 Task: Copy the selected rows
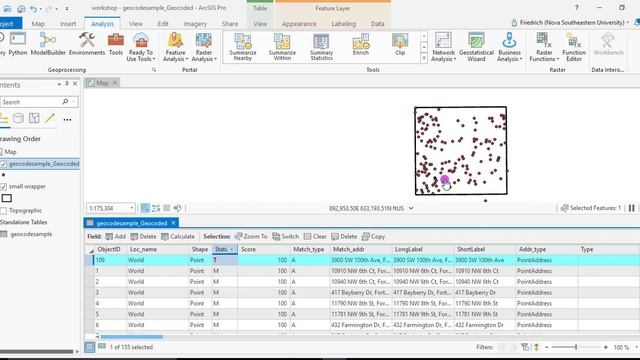pos(373,236)
